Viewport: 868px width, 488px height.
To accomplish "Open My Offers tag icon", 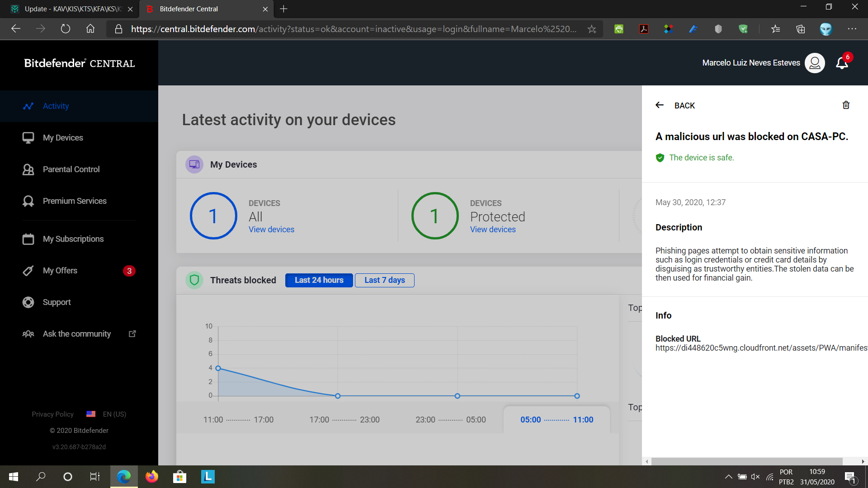I will (x=28, y=271).
